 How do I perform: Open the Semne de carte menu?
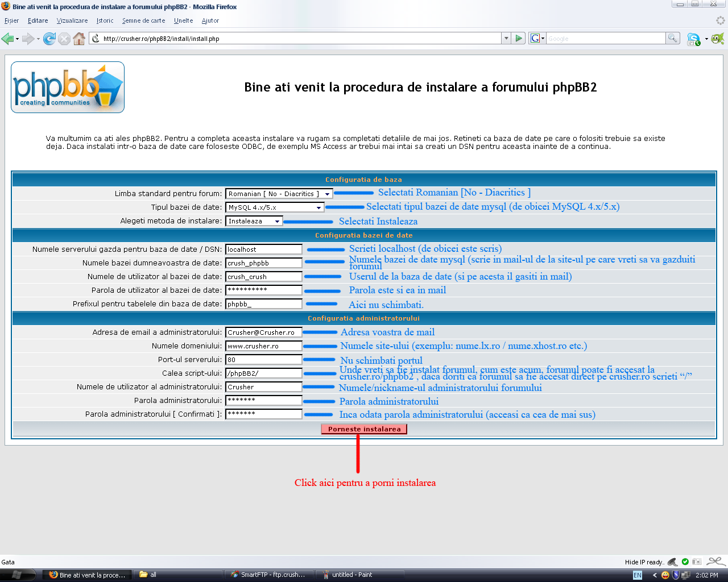(x=143, y=20)
